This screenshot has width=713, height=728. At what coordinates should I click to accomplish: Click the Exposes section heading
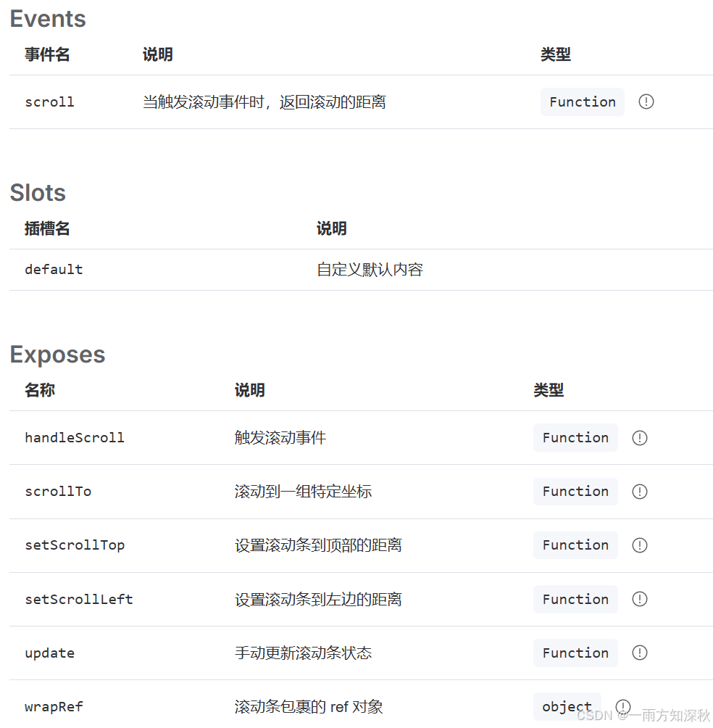[x=57, y=355]
